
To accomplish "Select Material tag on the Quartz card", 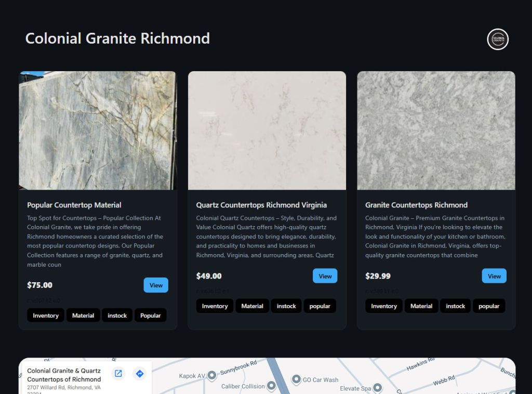I will [x=252, y=306].
